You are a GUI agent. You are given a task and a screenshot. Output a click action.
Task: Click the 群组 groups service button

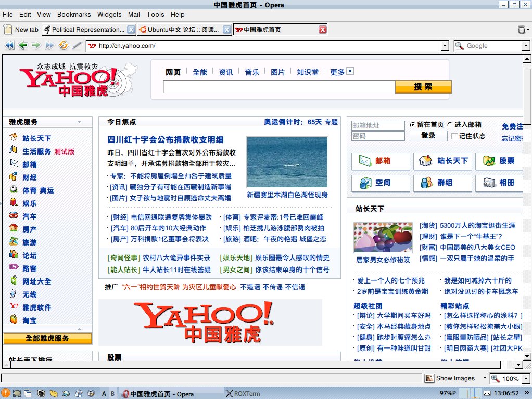442,183
